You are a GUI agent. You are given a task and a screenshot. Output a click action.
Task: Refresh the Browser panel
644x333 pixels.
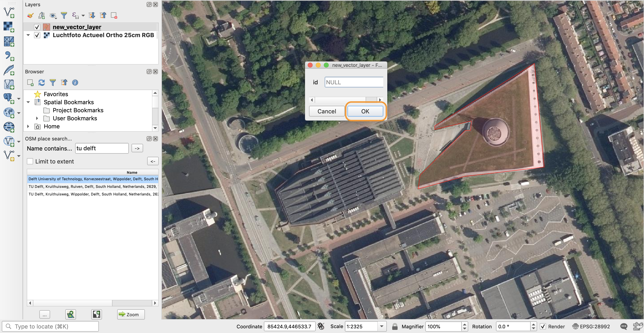coord(42,83)
